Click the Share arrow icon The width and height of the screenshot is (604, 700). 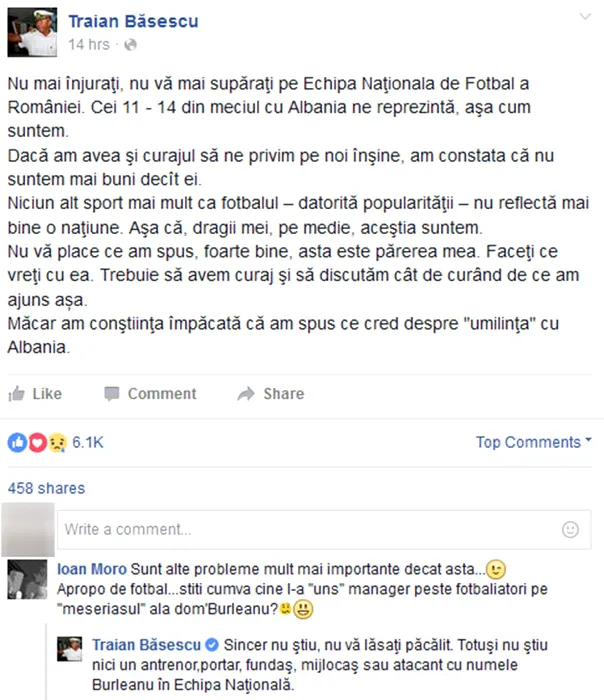coord(246,394)
